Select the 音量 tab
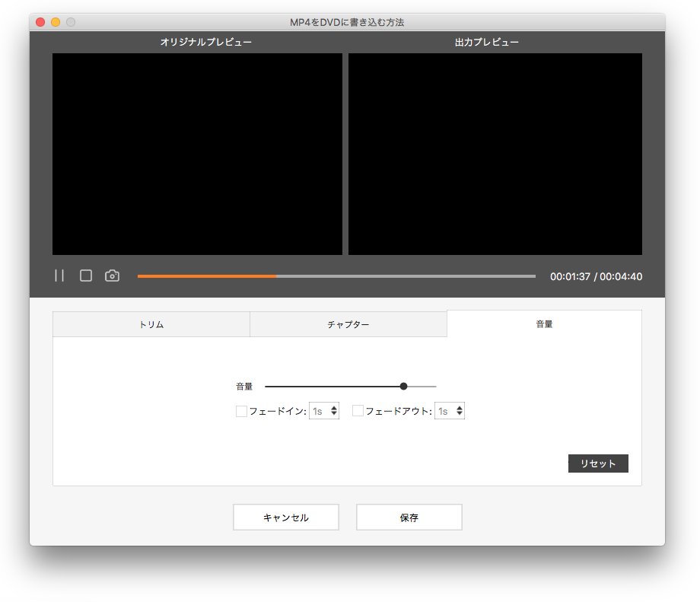The image size is (700, 602). coord(544,323)
